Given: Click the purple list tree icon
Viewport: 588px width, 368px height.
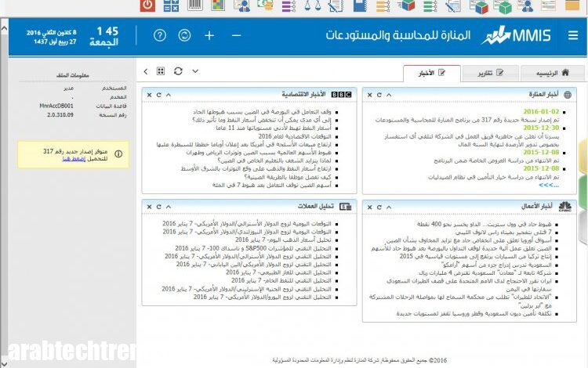Looking at the screenshot, I should pyautogui.click(x=289, y=5).
